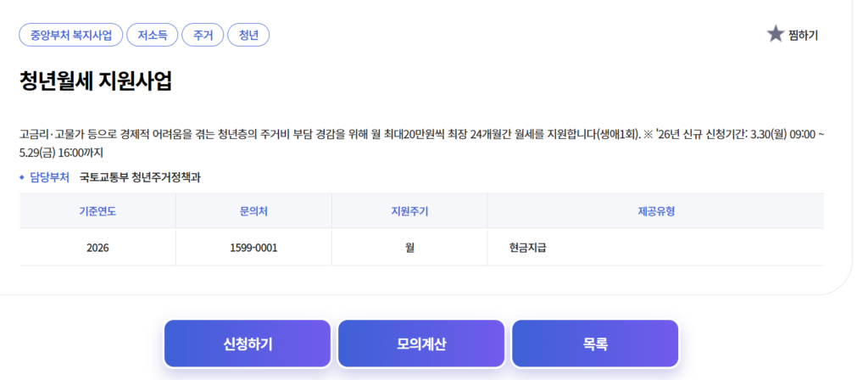Click the 담당부처 label

pos(49,177)
